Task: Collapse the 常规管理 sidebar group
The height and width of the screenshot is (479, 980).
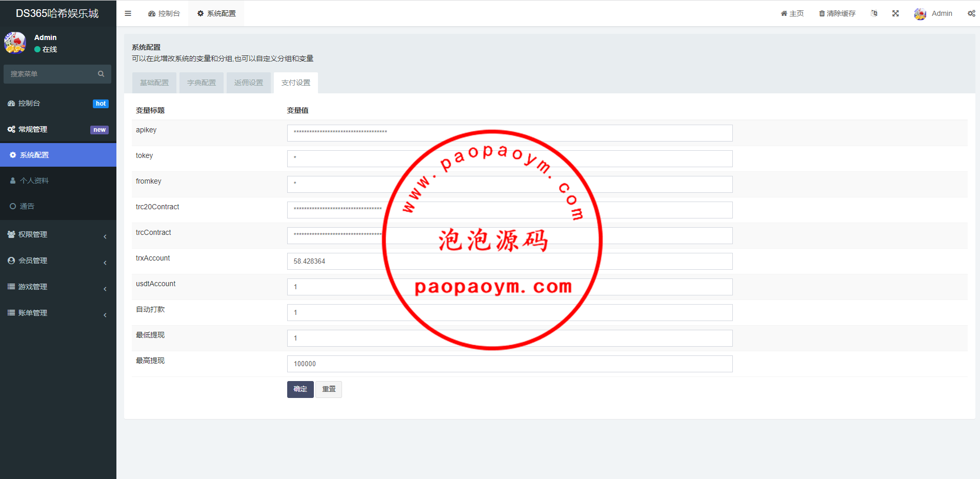Action: pos(58,129)
